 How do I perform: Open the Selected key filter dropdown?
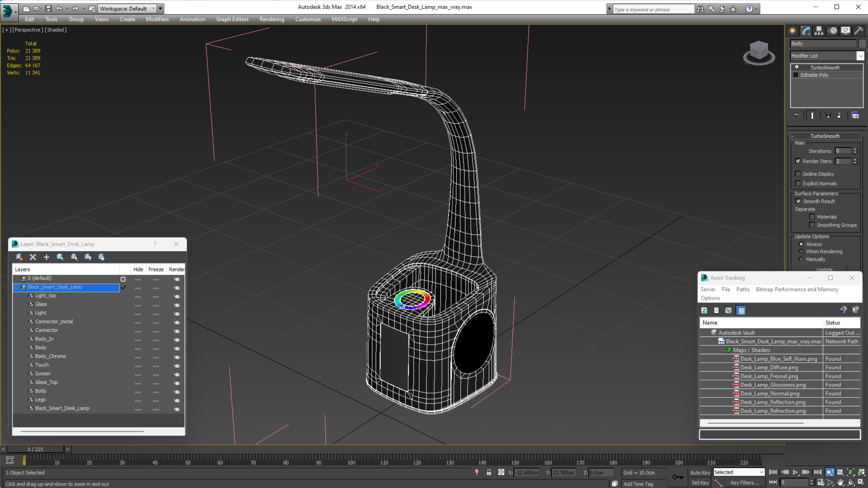[x=761, y=472]
